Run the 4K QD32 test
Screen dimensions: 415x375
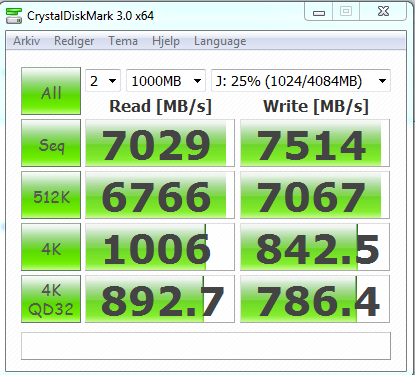[x=51, y=299]
